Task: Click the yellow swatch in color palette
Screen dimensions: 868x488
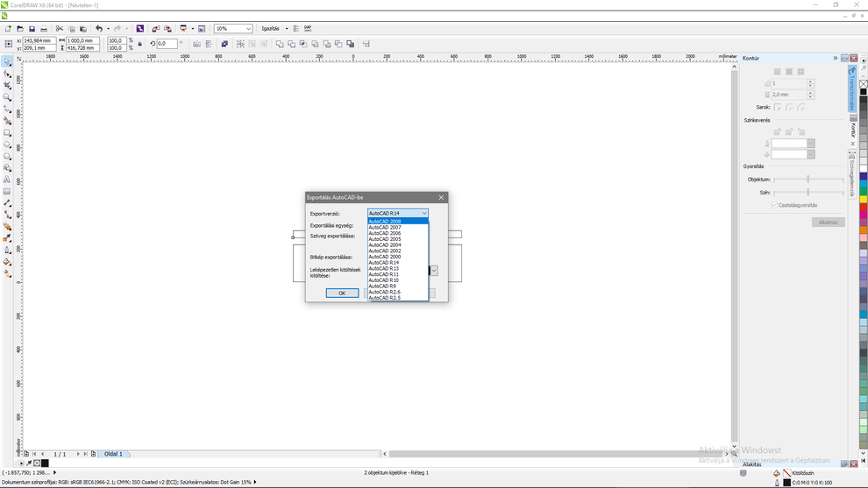Action: [x=864, y=200]
